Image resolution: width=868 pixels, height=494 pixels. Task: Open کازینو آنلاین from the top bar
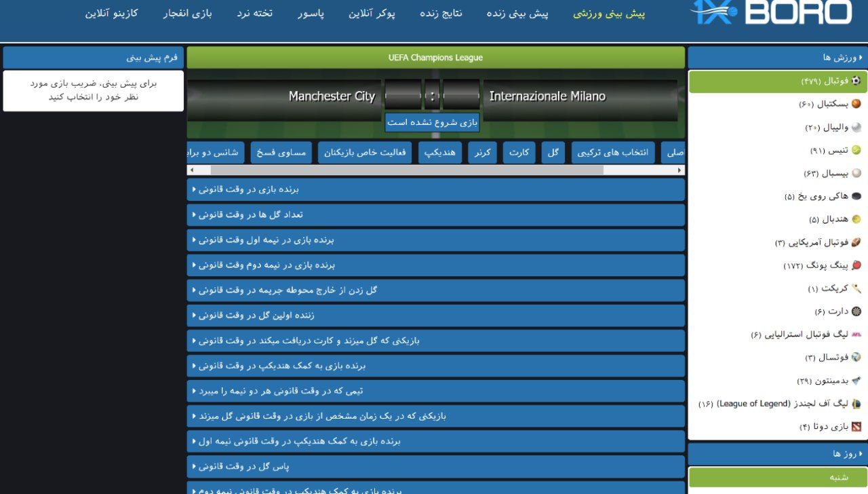pos(113,14)
